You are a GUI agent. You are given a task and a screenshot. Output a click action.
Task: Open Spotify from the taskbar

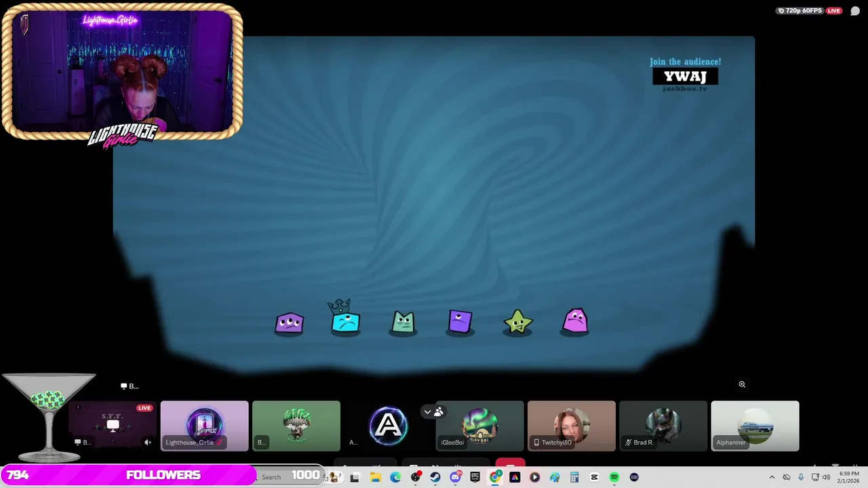pyautogui.click(x=614, y=477)
